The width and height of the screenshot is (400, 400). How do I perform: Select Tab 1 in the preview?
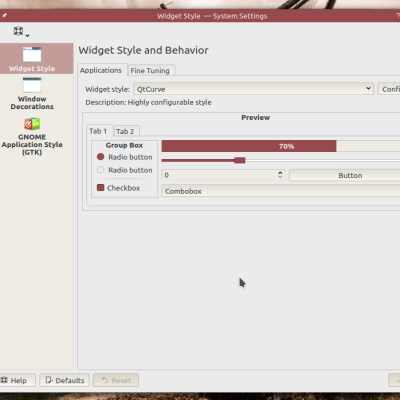coord(98,131)
